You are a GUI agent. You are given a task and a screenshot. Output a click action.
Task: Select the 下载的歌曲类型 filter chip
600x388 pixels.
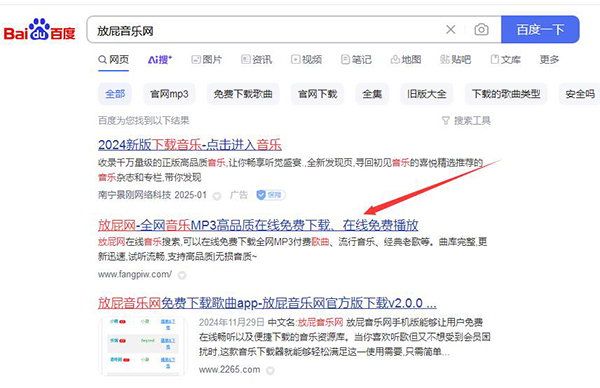[x=506, y=94]
